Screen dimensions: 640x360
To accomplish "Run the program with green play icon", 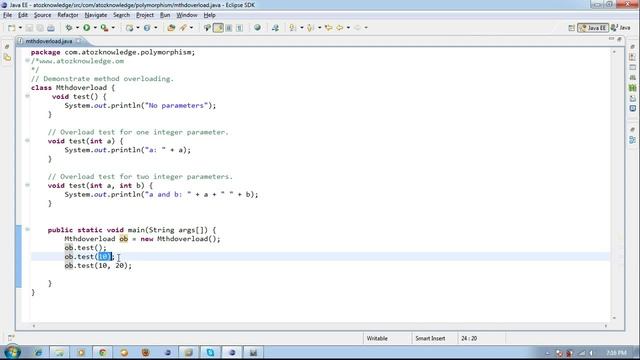I will [x=87, y=28].
